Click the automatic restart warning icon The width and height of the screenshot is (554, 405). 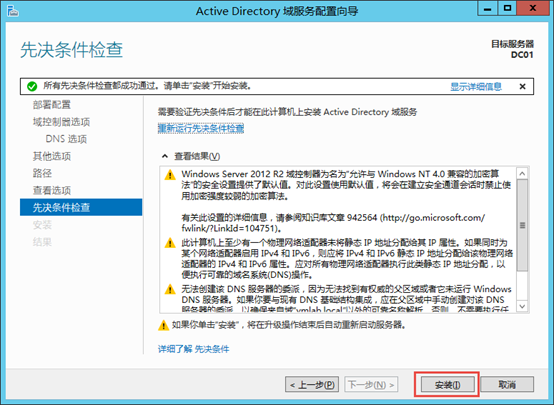coord(163,325)
